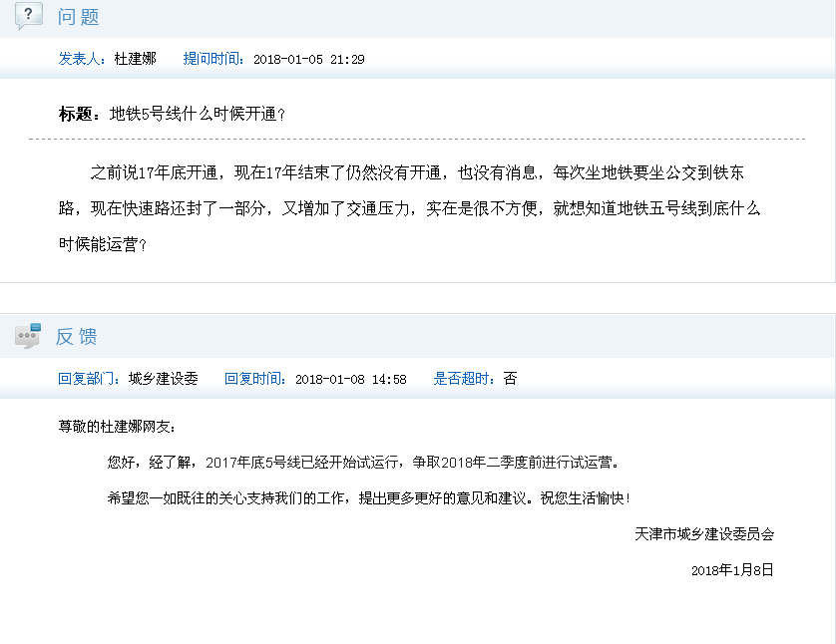This screenshot has height=644, width=836.
Task: Click the 问题 section heading
Action: 79,17
